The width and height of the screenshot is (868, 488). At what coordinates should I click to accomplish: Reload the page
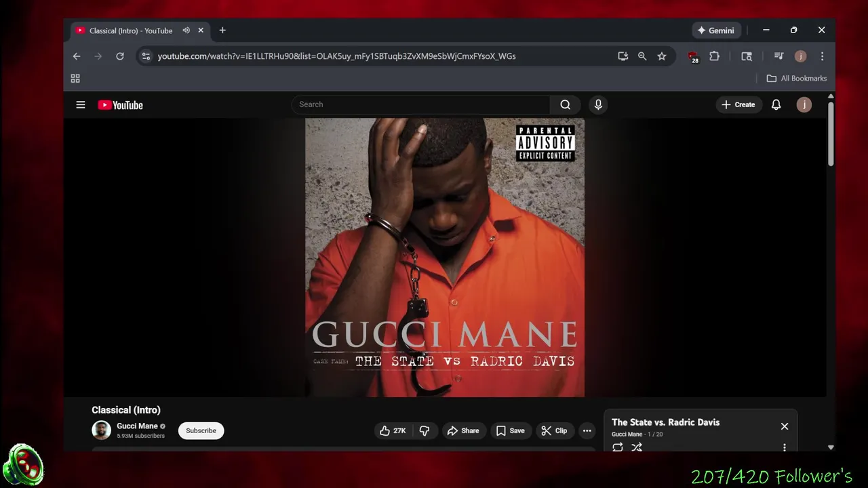coord(120,56)
